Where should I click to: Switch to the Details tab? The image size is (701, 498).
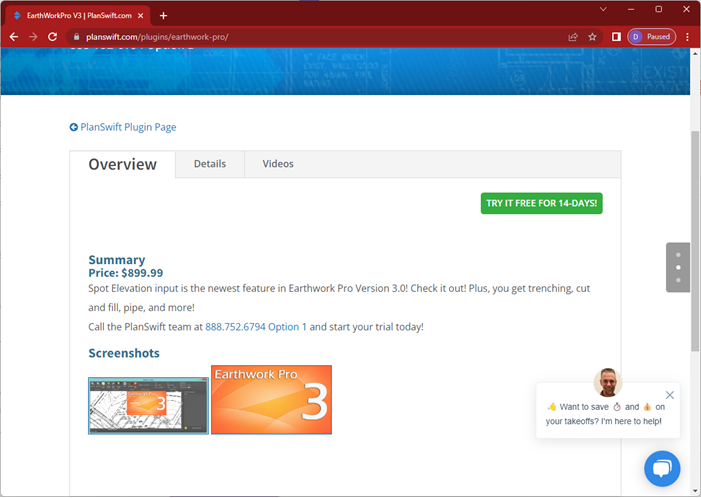click(x=210, y=164)
